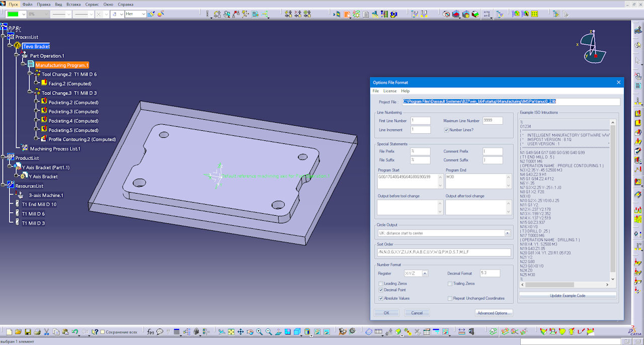Click the Zoom In magnifier icon
This screenshot has height=345, width=644.
tap(259, 332)
